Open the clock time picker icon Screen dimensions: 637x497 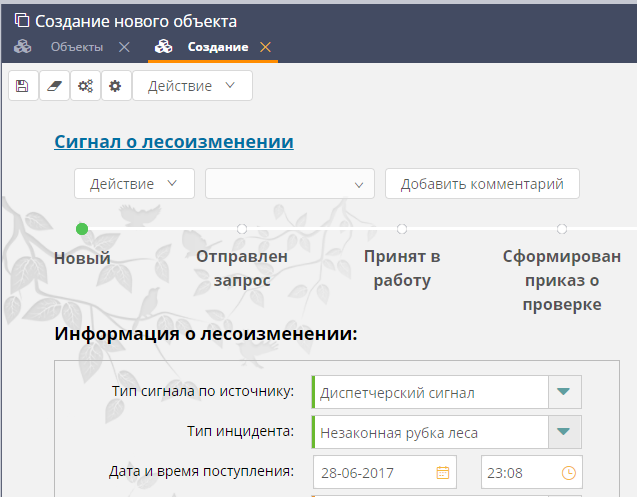click(x=569, y=473)
